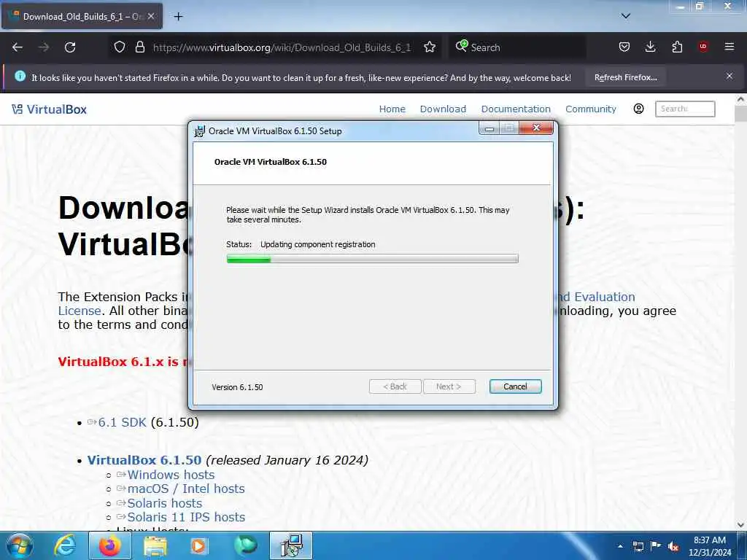
Task: Cancel the VirtualBox setup installation
Action: (515, 386)
